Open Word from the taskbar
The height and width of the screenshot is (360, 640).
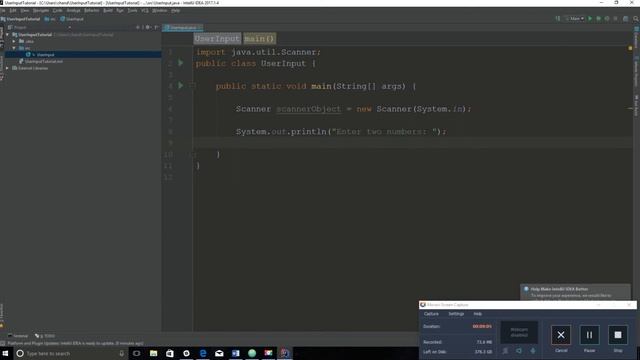point(236,353)
